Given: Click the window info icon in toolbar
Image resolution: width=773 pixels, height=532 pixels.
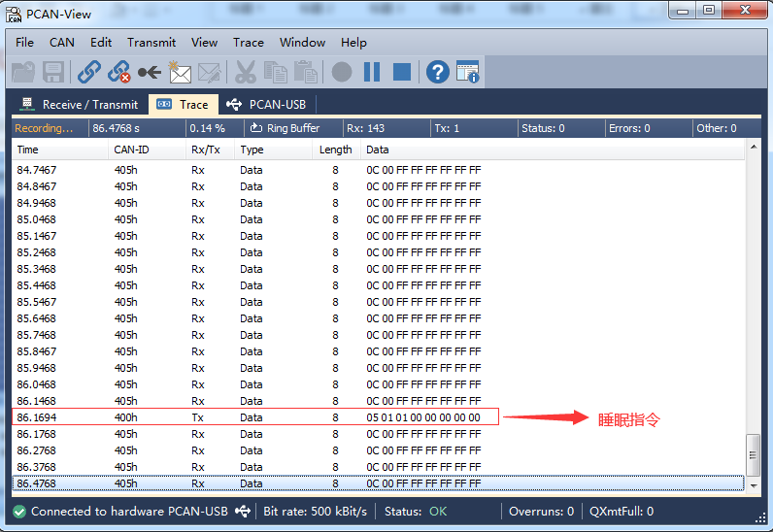Looking at the screenshot, I should (467, 72).
